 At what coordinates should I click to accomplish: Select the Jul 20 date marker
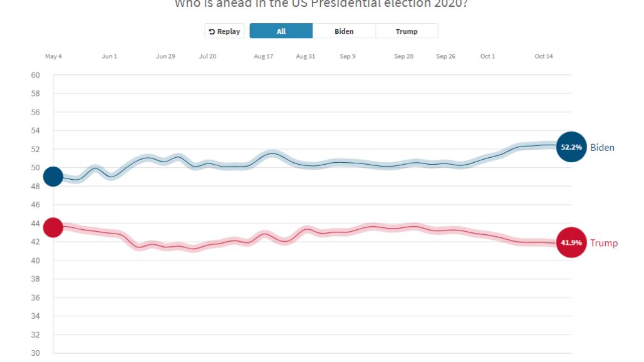coord(208,56)
